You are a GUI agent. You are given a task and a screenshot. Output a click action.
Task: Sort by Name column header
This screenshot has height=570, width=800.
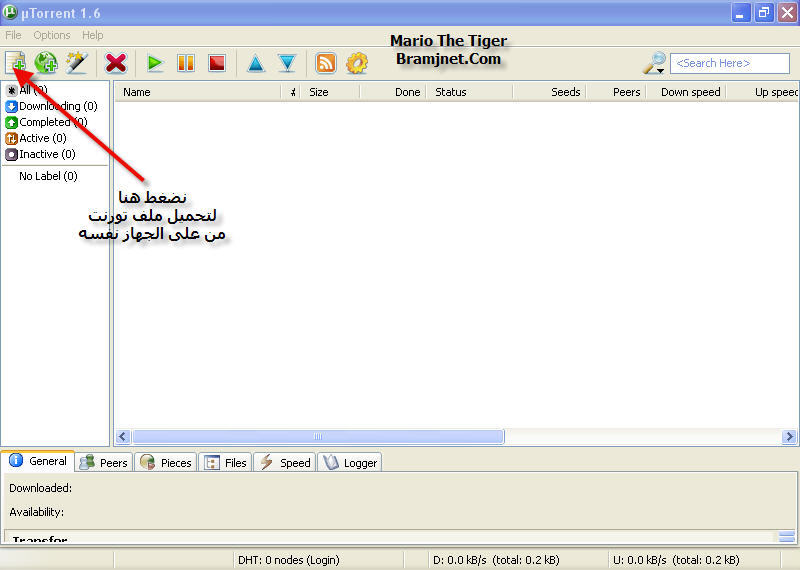198,92
